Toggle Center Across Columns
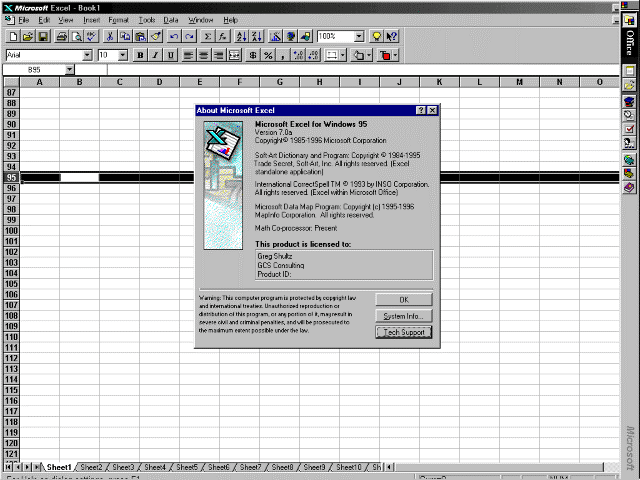Screen dimensions: 640x480 (234, 55)
